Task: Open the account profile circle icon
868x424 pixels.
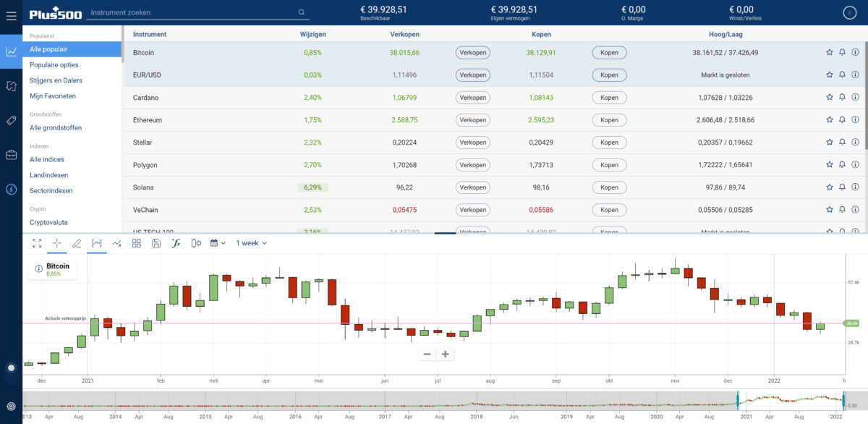Action: pyautogui.click(x=850, y=12)
